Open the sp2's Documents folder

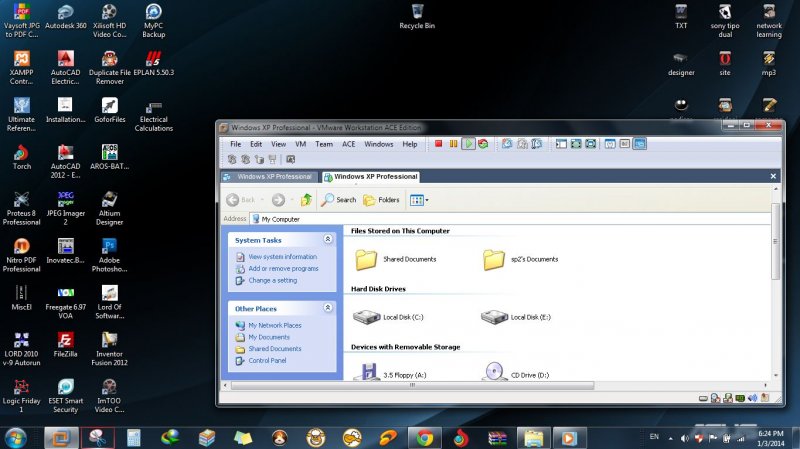click(520, 259)
